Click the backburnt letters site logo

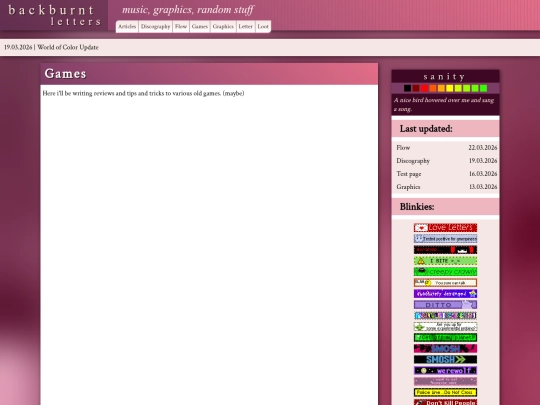click(54, 15)
